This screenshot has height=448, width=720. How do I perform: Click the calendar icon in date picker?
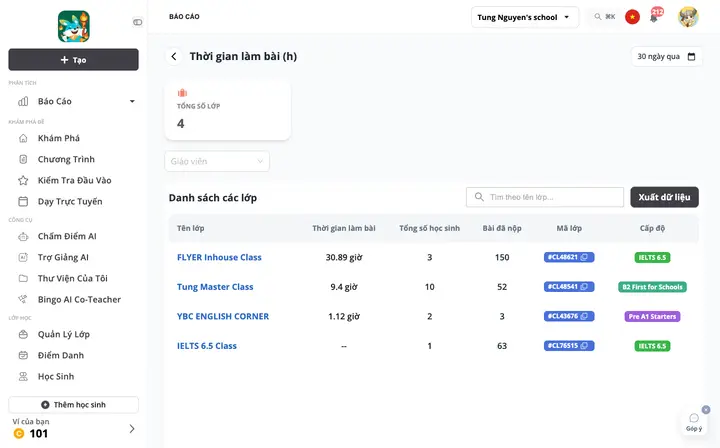pos(692,57)
